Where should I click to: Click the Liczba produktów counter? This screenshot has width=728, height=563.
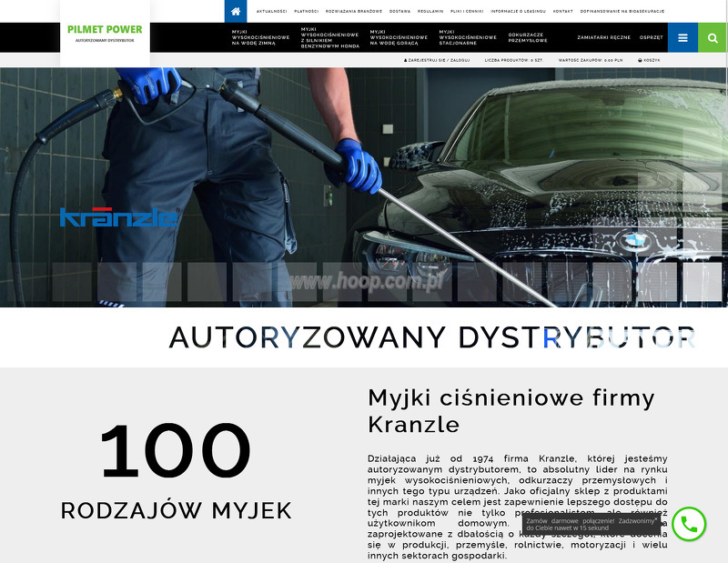(x=514, y=60)
